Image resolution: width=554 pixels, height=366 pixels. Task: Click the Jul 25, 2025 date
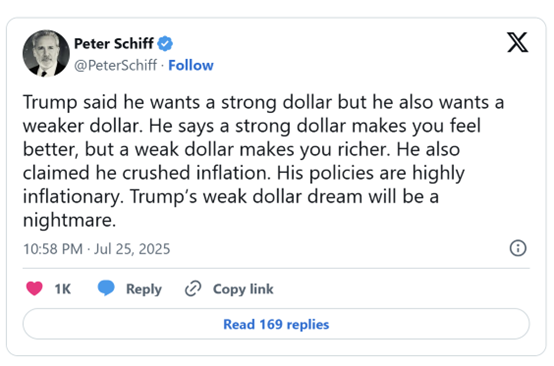point(132,249)
